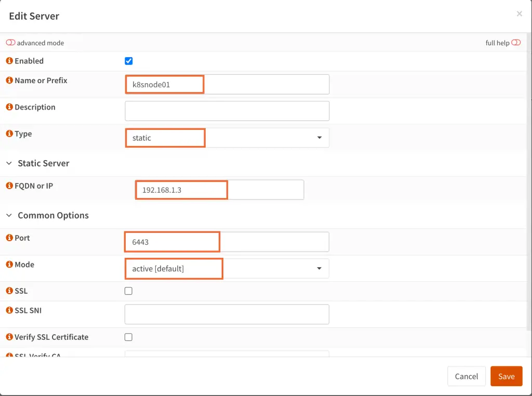Image resolution: width=532 pixels, height=396 pixels.
Task: Collapse the Static Server section
Action: pos(8,163)
